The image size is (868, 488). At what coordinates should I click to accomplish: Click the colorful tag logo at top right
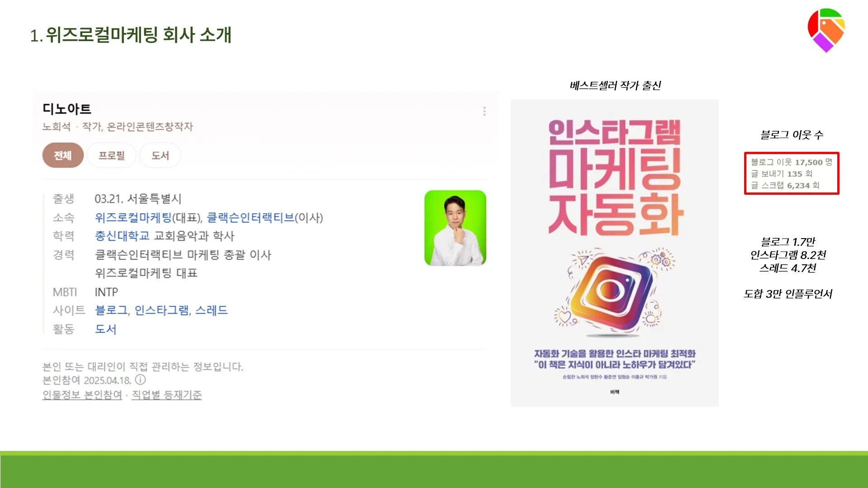click(826, 30)
